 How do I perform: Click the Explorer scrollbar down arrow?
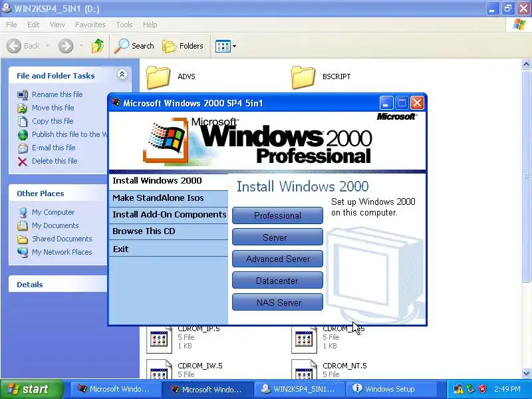click(x=526, y=373)
